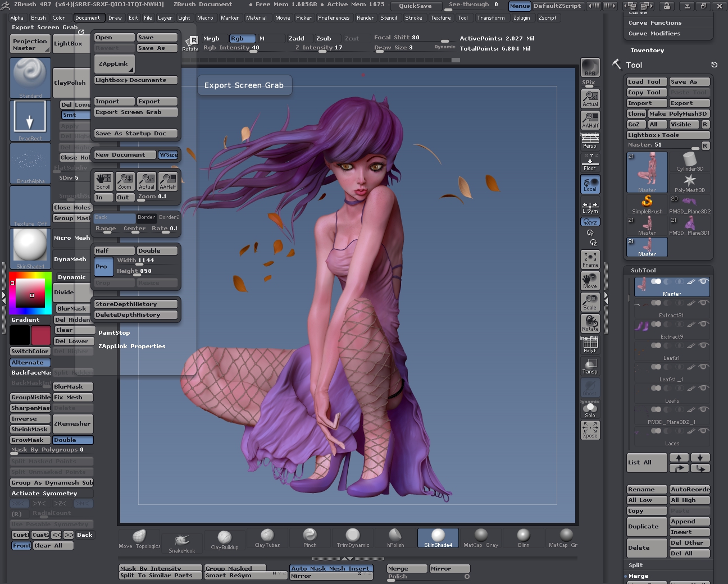This screenshot has width=728, height=584.
Task: Select the hPolish brush
Action: click(395, 538)
